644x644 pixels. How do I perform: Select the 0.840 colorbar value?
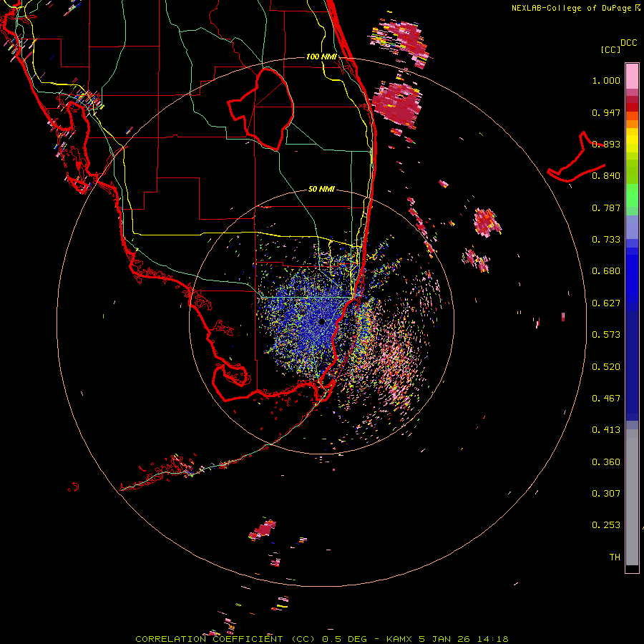point(606,176)
